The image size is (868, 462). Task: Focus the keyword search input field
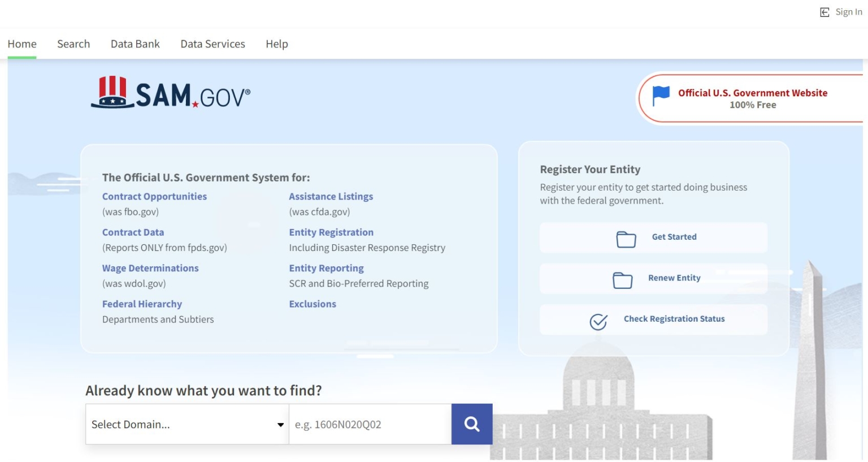370,424
